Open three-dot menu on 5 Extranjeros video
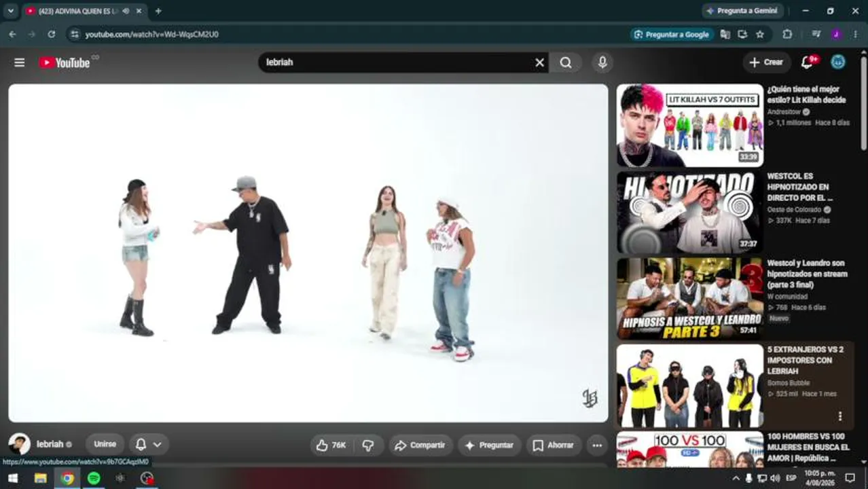The width and height of the screenshot is (868, 489). point(839,416)
